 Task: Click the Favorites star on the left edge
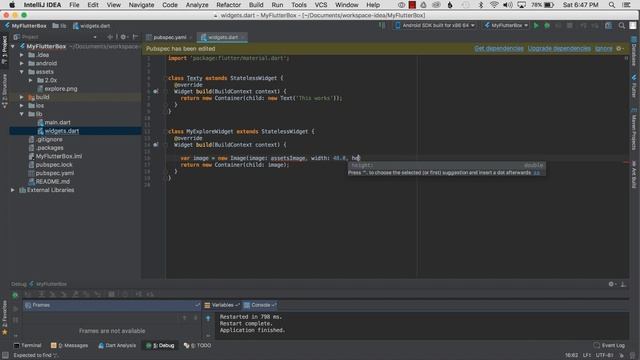(x=5, y=332)
